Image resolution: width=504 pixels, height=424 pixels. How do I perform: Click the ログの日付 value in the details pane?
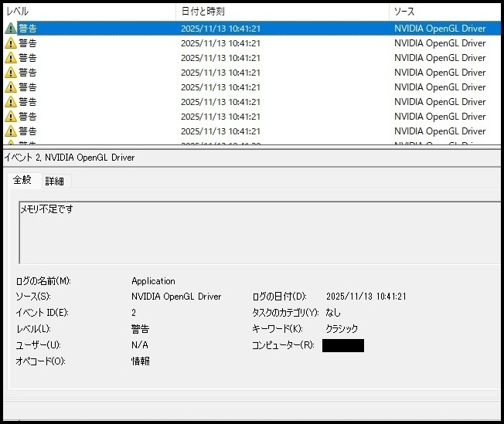[x=366, y=297]
